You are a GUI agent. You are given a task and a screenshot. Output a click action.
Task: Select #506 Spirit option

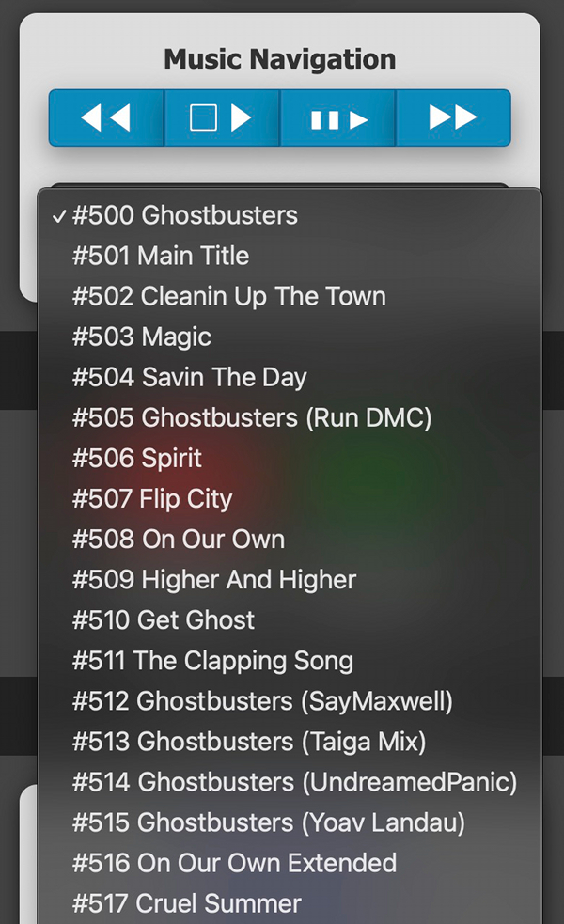click(290, 459)
